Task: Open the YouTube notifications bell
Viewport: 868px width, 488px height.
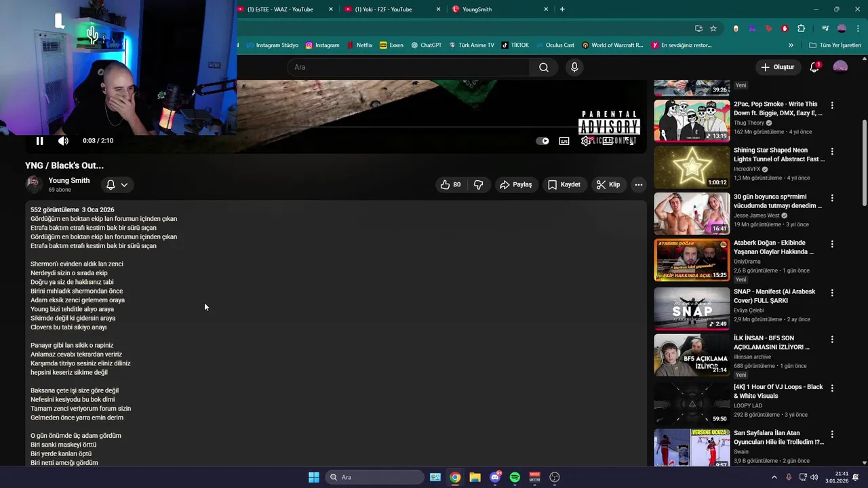Action: click(814, 67)
